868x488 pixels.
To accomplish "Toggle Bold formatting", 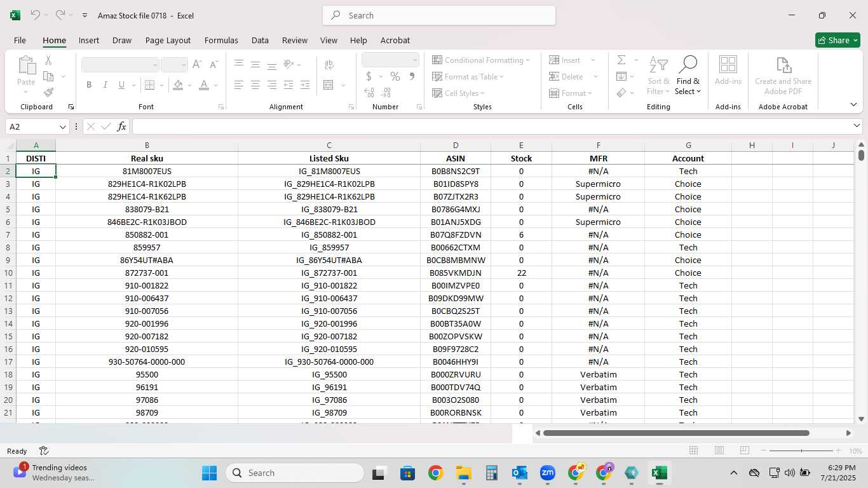I will click(x=89, y=85).
